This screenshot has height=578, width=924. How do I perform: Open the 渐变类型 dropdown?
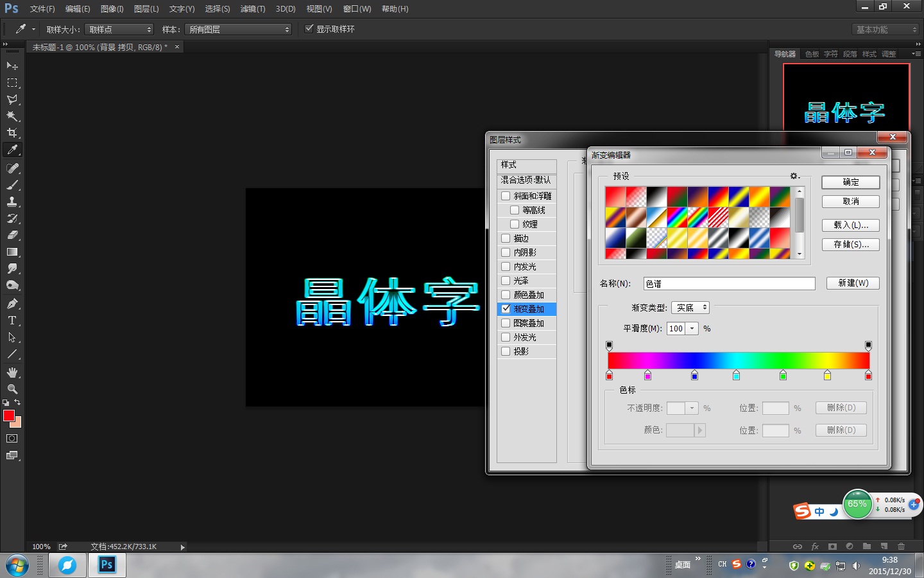pos(690,308)
